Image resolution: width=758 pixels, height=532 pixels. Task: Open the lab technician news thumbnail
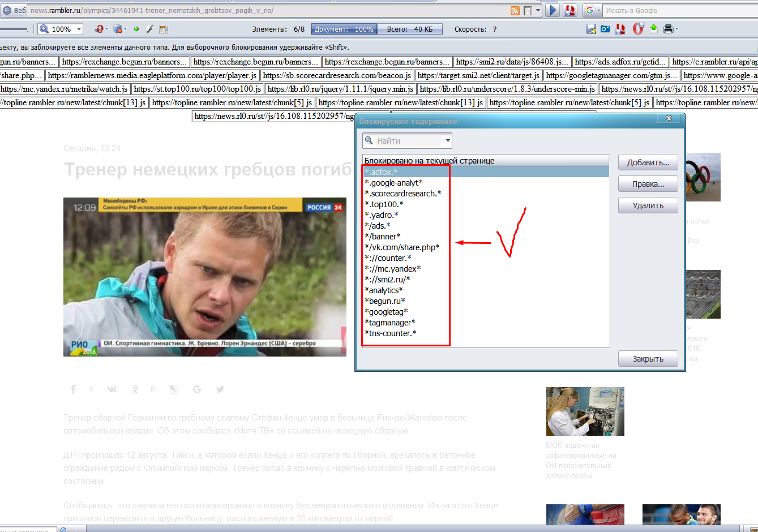click(585, 411)
